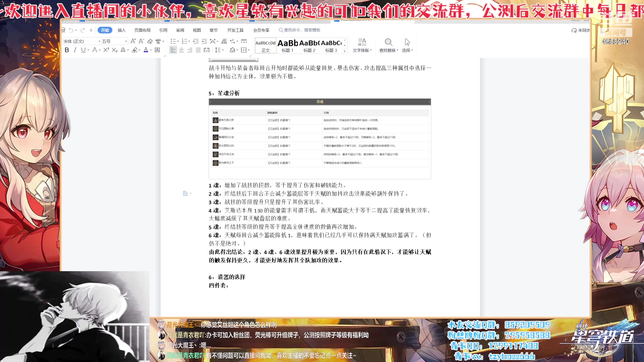
Task: Apply the 标题 1 heading style
Action: tap(287, 46)
